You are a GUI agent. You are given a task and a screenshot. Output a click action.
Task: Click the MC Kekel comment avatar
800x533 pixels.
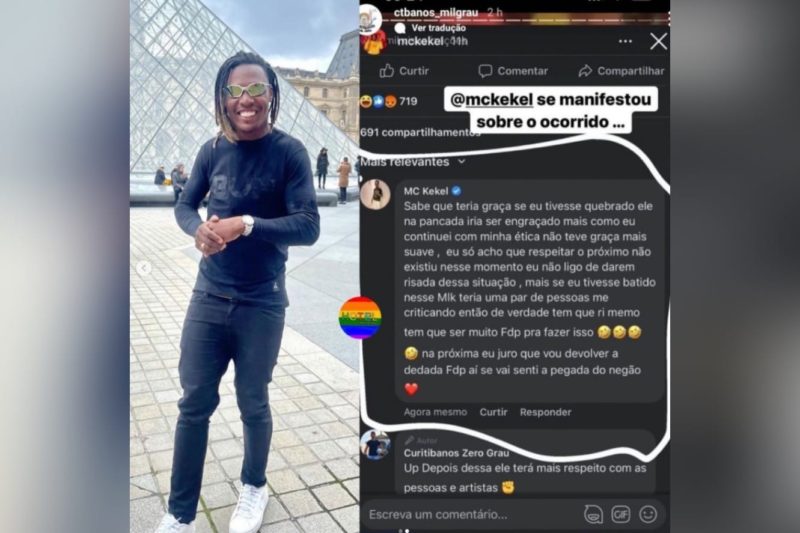pyautogui.click(x=376, y=194)
